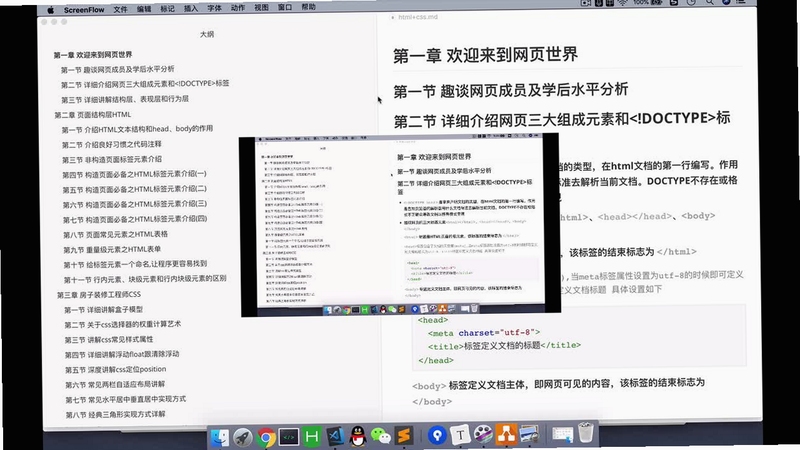
Task: Open the Trash in the Dock
Action: [x=586, y=433]
